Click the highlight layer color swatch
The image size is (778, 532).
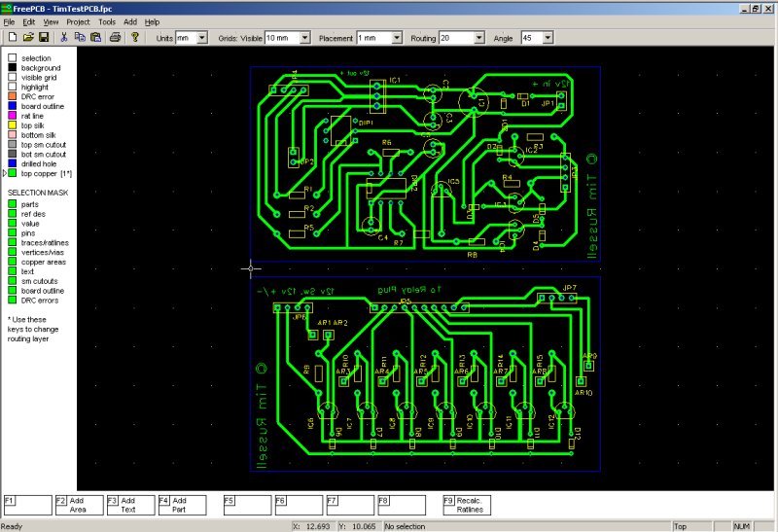tap(13, 87)
